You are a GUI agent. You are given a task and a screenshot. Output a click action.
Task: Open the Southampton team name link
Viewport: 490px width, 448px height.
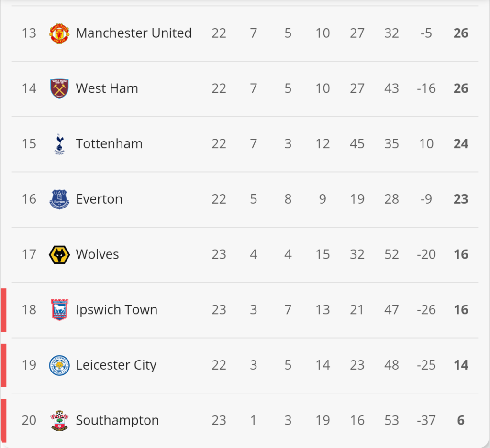click(117, 421)
